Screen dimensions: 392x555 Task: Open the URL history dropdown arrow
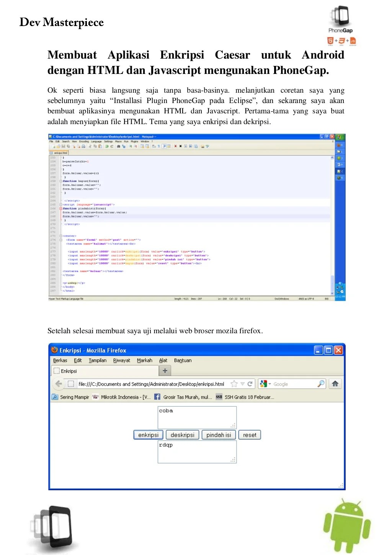(x=242, y=384)
